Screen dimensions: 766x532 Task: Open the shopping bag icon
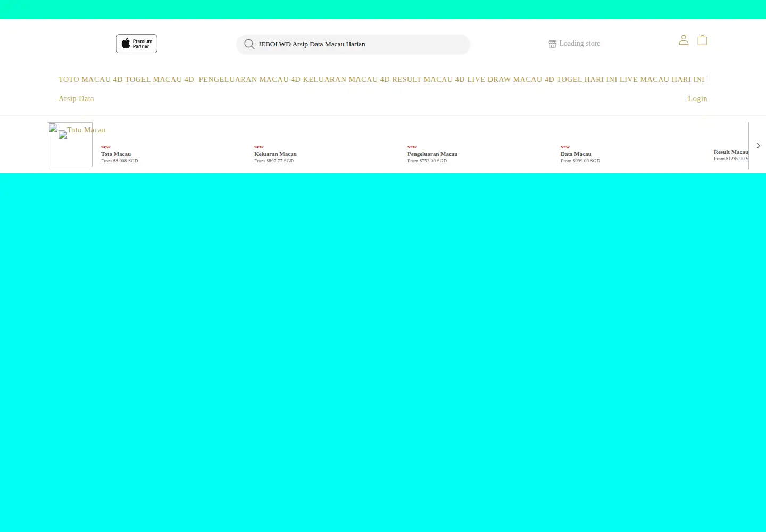(x=702, y=40)
